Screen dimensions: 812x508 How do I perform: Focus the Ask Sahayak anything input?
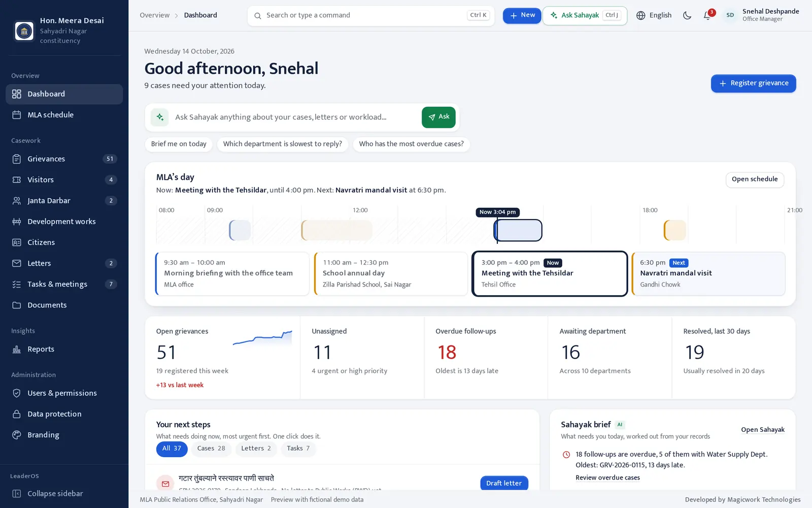click(295, 117)
